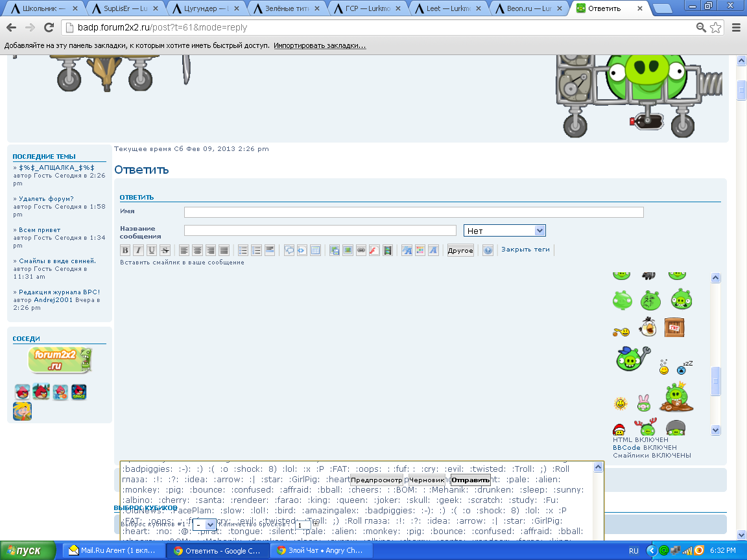Open the forum2x2.ru neighbor banner
Screen dimensions: 747x560
[x=60, y=360]
